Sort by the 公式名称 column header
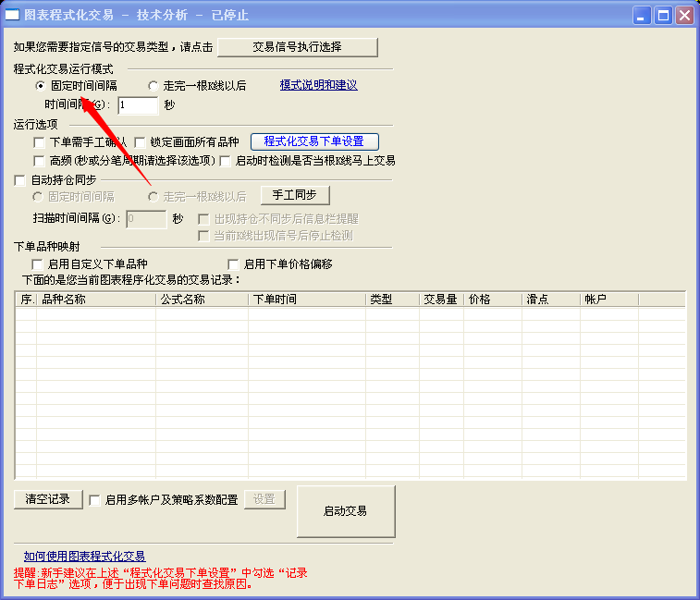The image size is (700, 600). point(202,300)
